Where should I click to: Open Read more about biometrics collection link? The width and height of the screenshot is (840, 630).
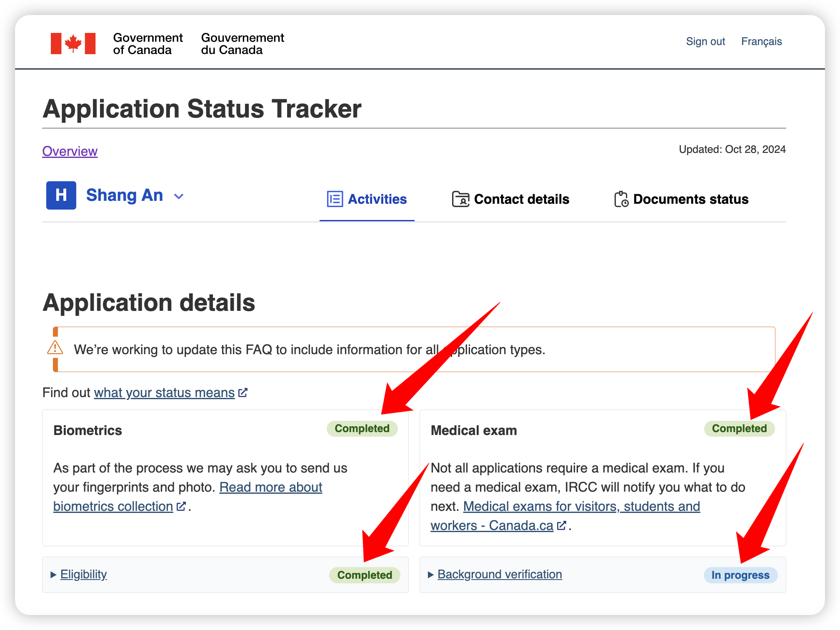coord(187,497)
